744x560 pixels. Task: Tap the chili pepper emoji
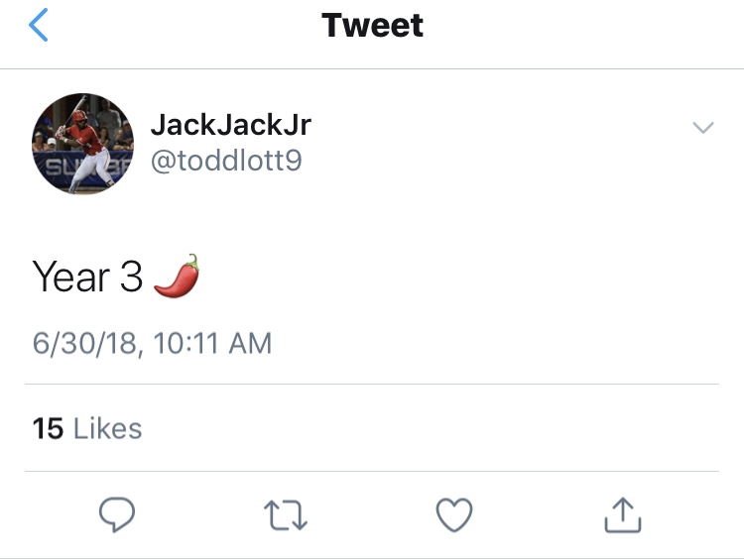177,276
